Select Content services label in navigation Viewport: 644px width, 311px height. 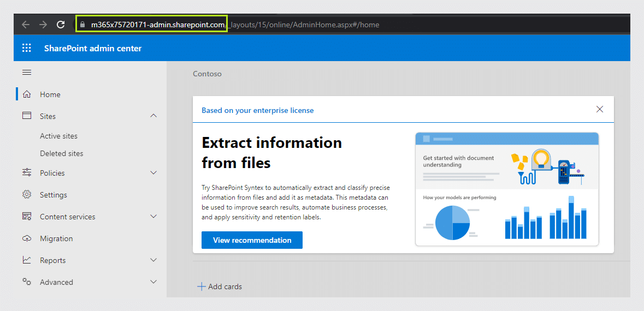click(x=67, y=217)
